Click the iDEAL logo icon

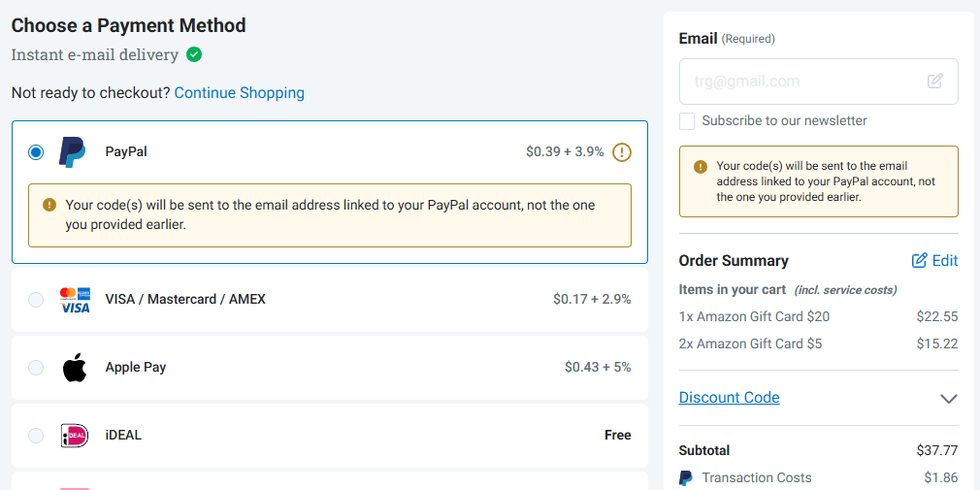coord(75,435)
